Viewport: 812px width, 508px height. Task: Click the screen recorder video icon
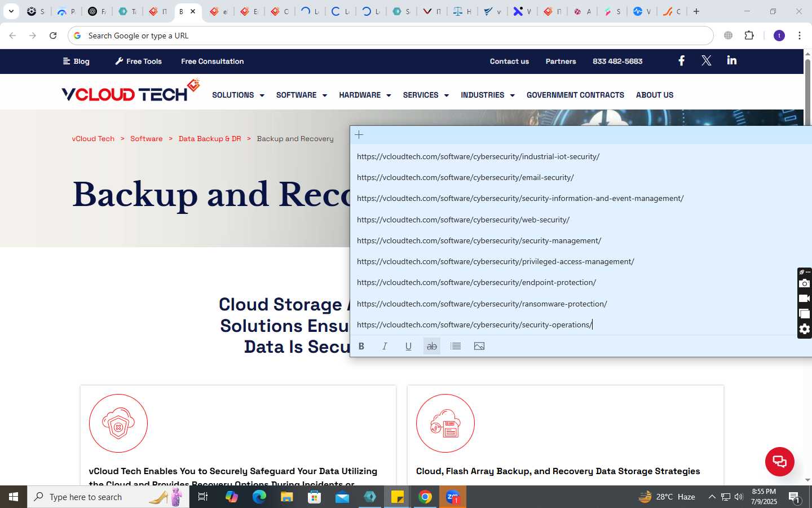pyautogui.click(x=805, y=299)
